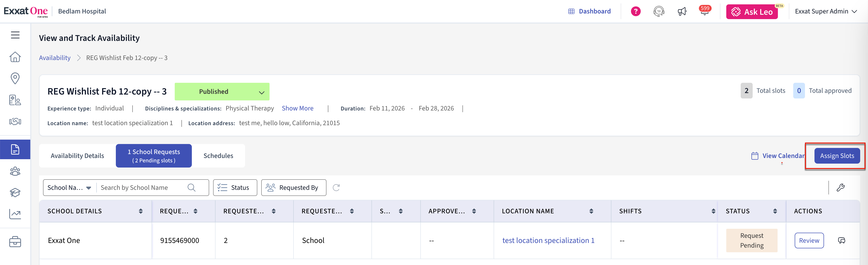Screen dimensions: 868x265
Task: Sort by the School Details column
Action: (141, 211)
